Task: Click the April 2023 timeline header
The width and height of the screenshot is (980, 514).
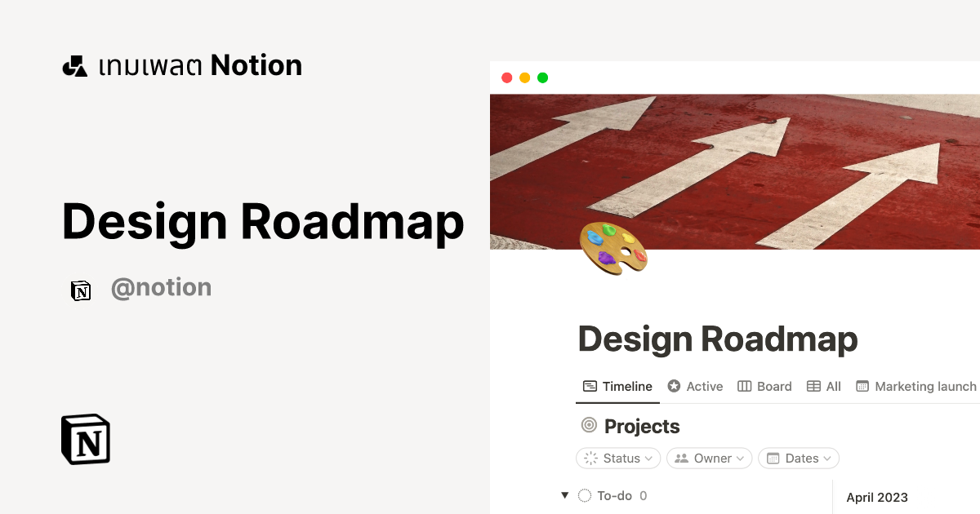Action: 877,498
